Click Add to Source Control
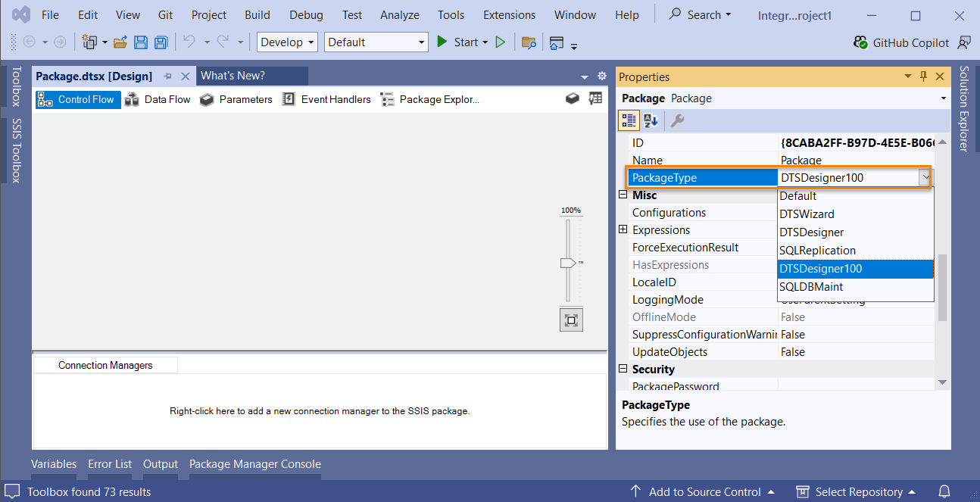 704,491
